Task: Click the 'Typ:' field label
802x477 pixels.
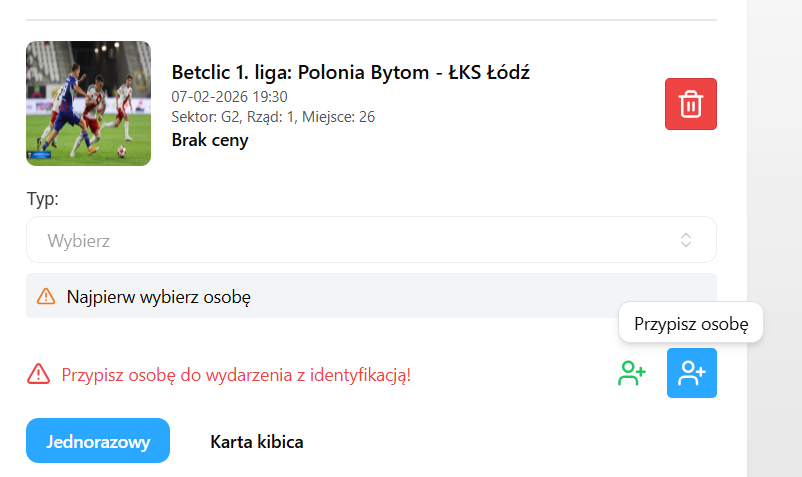Action: click(42, 198)
